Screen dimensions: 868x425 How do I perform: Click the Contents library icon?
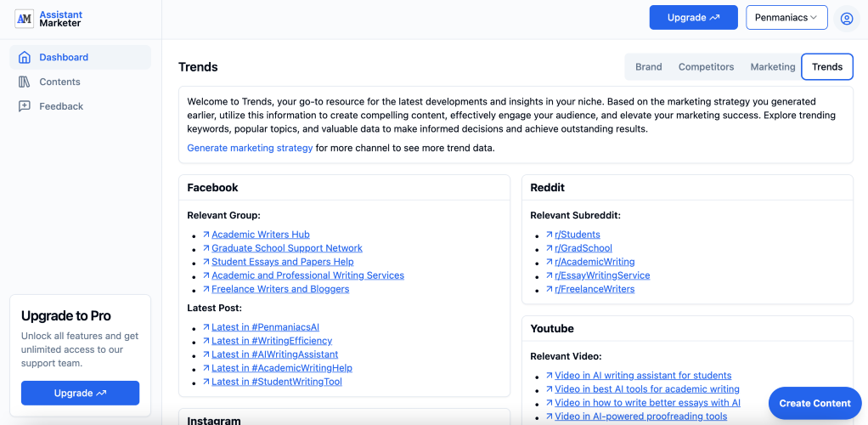[x=25, y=82]
